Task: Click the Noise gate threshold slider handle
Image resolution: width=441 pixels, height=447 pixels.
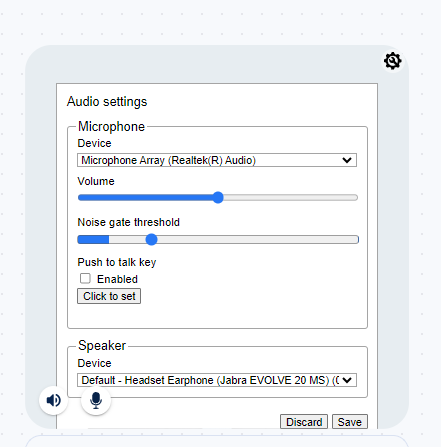Action: pos(151,239)
